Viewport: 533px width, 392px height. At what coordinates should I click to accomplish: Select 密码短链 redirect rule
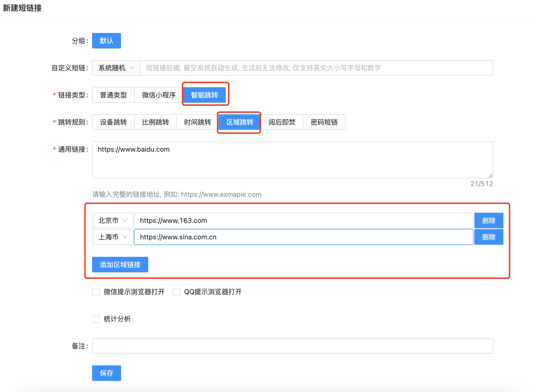tap(324, 122)
